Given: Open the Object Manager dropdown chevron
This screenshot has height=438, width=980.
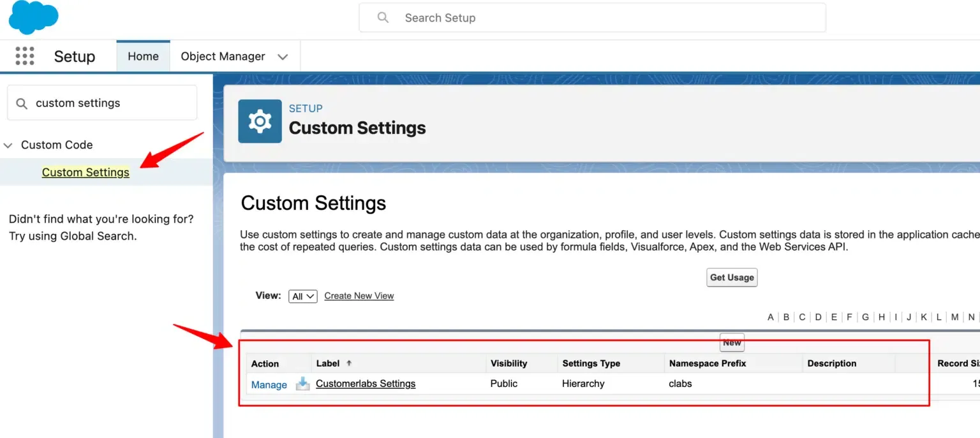Looking at the screenshot, I should pyautogui.click(x=283, y=57).
